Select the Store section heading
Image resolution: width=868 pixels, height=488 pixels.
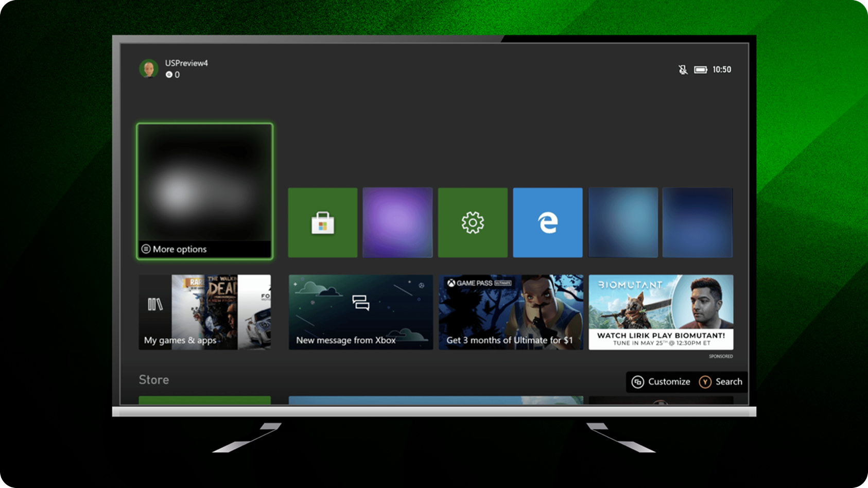tap(153, 379)
